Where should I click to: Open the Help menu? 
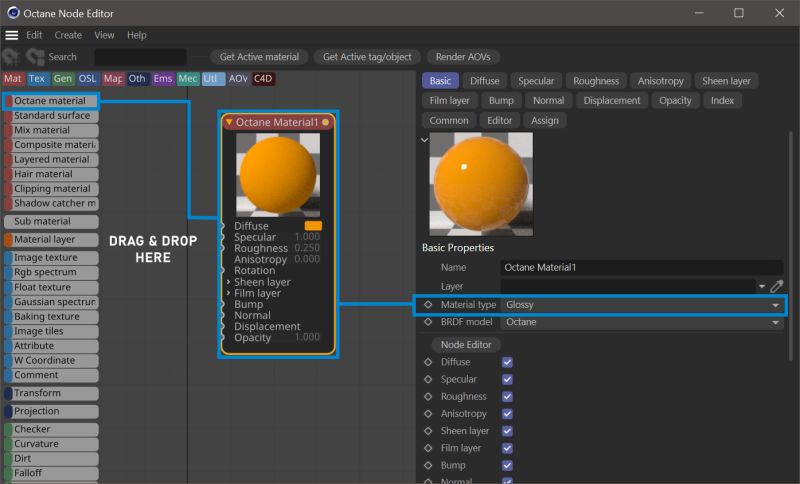pyautogui.click(x=137, y=35)
